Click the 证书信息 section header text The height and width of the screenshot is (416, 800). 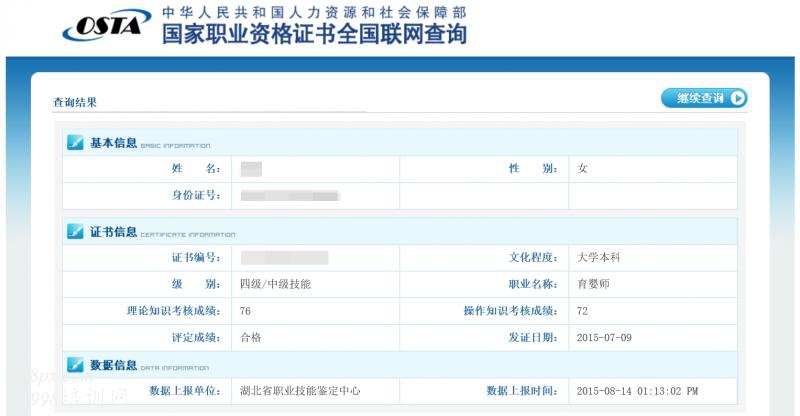(113, 232)
